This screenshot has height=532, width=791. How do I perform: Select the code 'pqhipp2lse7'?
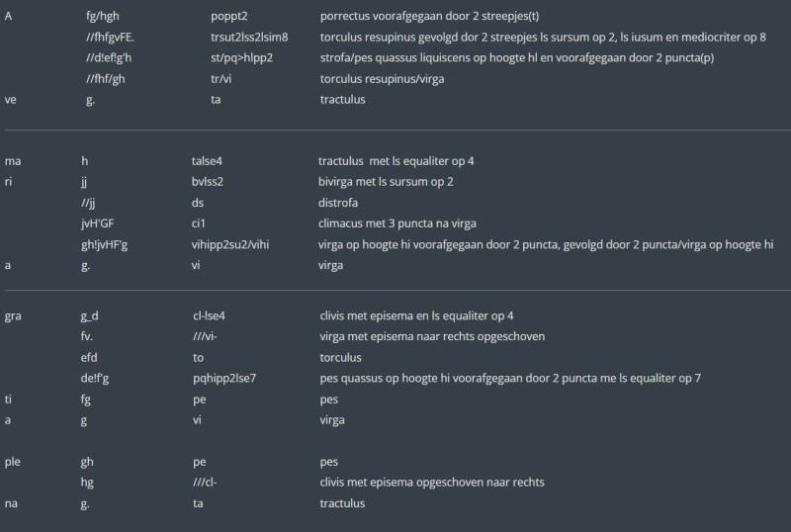225,379
